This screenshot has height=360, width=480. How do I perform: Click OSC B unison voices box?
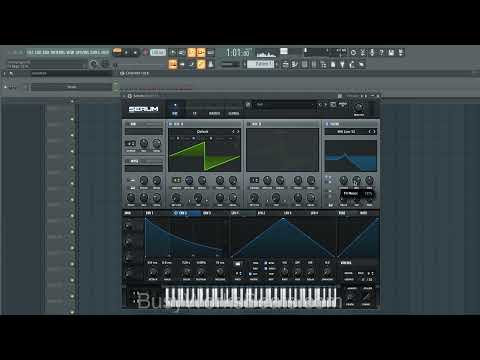(x=254, y=180)
